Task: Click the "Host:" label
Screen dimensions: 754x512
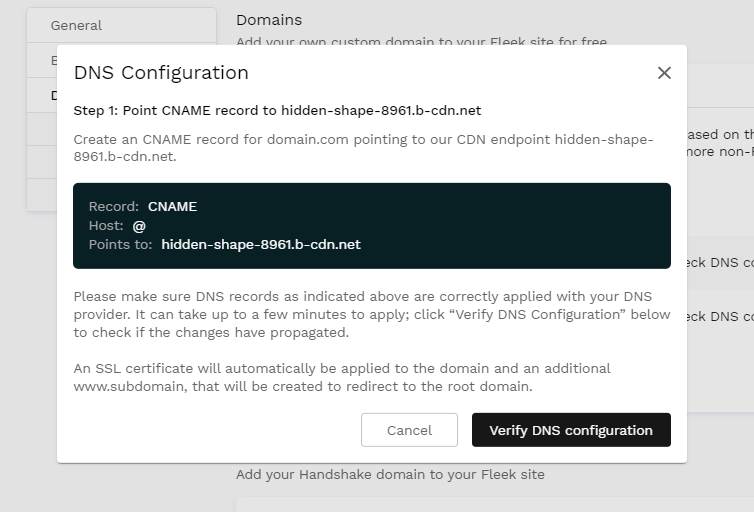Action: click(x=106, y=226)
